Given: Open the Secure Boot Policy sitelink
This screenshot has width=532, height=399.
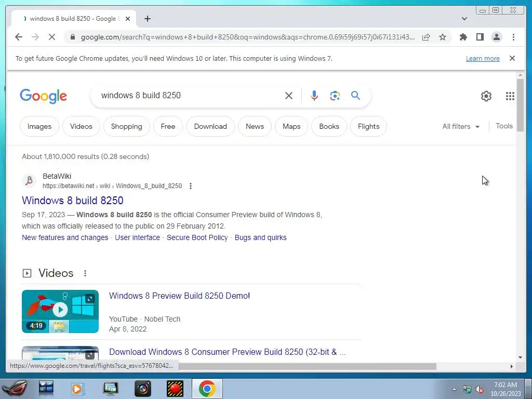Looking at the screenshot, I should click(197, 237).
